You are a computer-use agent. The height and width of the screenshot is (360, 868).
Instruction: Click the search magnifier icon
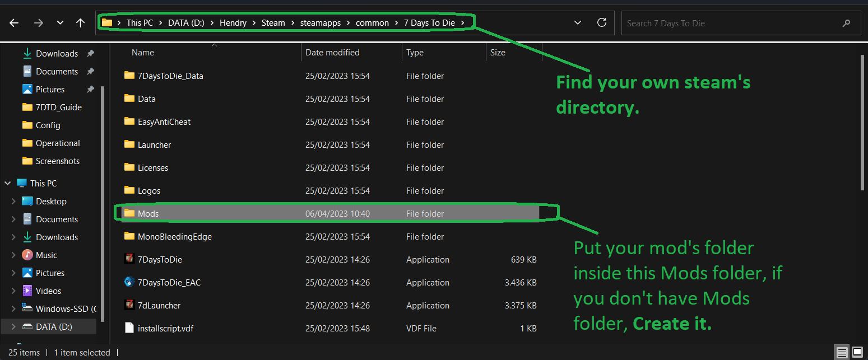846,24
